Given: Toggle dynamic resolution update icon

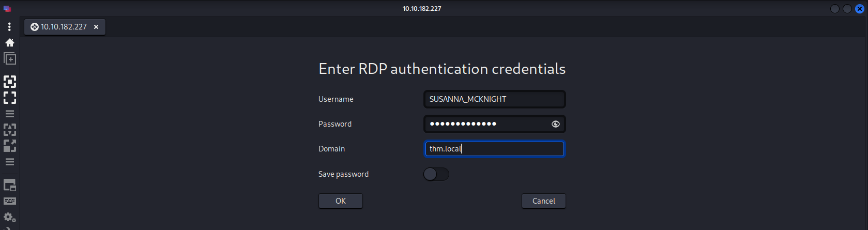Looking at the screenshot, I should click(10, 130).
